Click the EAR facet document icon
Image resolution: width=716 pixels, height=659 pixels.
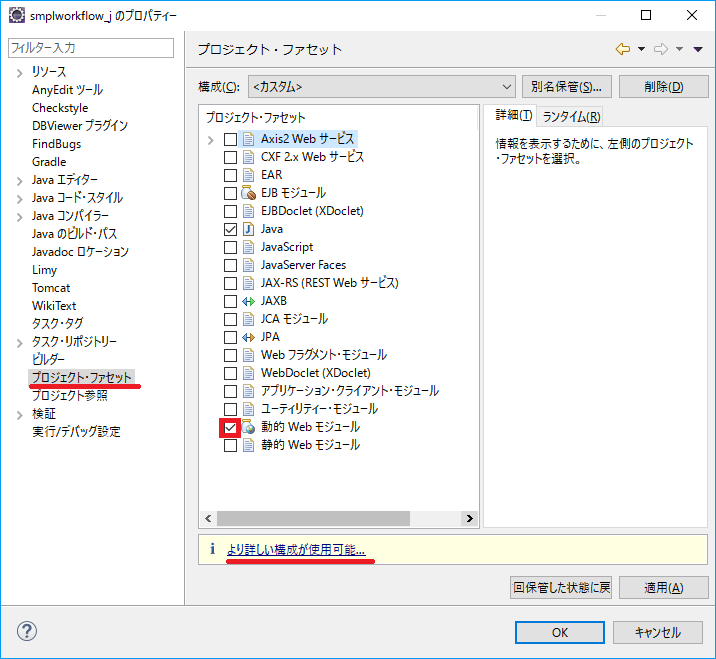tap(248, 175)
